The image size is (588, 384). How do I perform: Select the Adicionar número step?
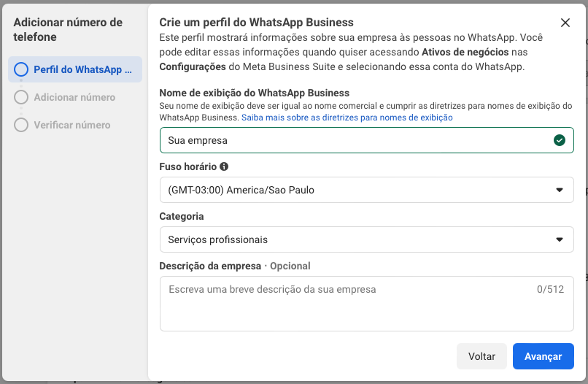click(x=64, y=97)
